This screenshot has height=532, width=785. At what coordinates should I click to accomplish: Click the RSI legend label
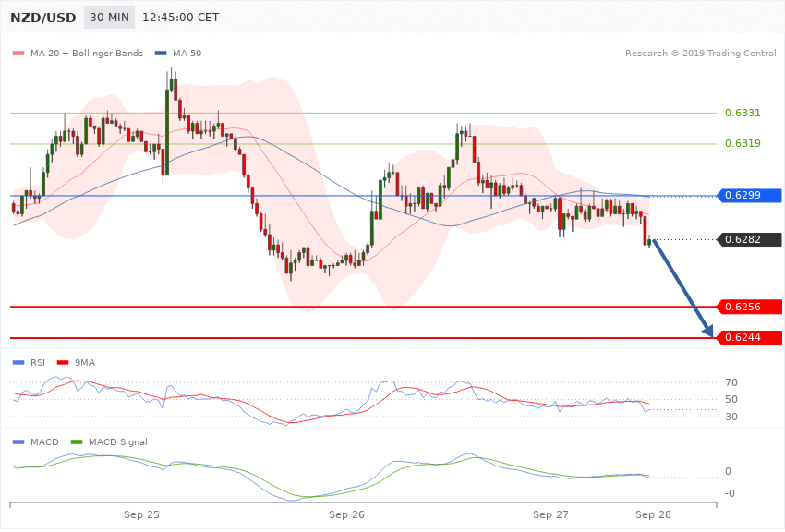(38, 363)
